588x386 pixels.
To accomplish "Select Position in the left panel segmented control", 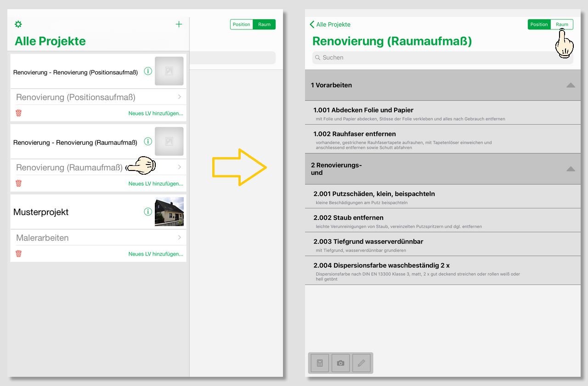I will [242, 24].
